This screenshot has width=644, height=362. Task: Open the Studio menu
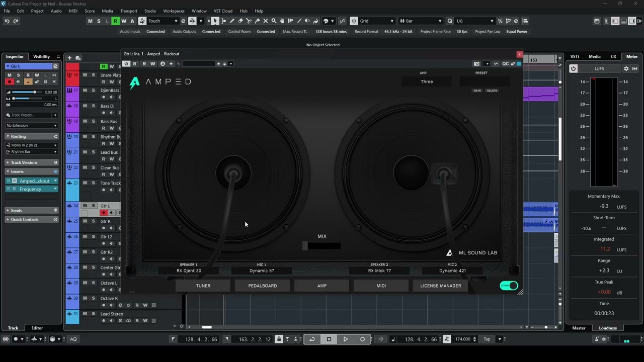tap(150, 11)
